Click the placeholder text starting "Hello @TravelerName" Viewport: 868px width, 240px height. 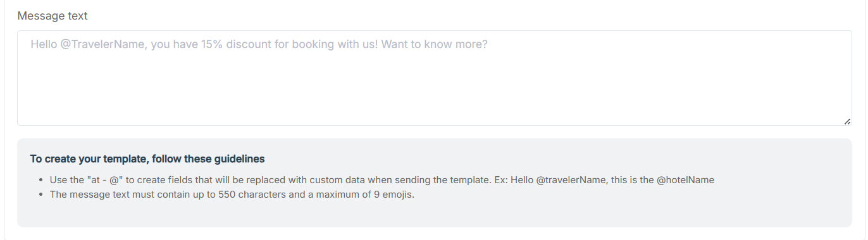[259, 45]
